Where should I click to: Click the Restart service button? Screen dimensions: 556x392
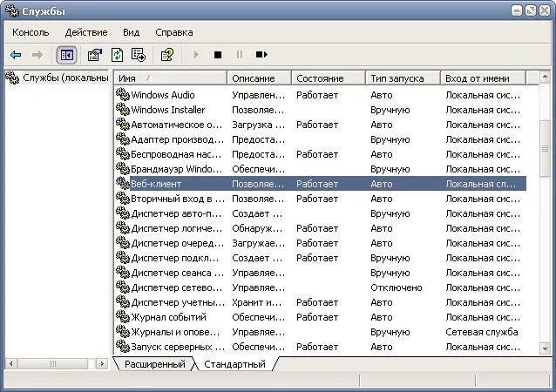point(261,55)
